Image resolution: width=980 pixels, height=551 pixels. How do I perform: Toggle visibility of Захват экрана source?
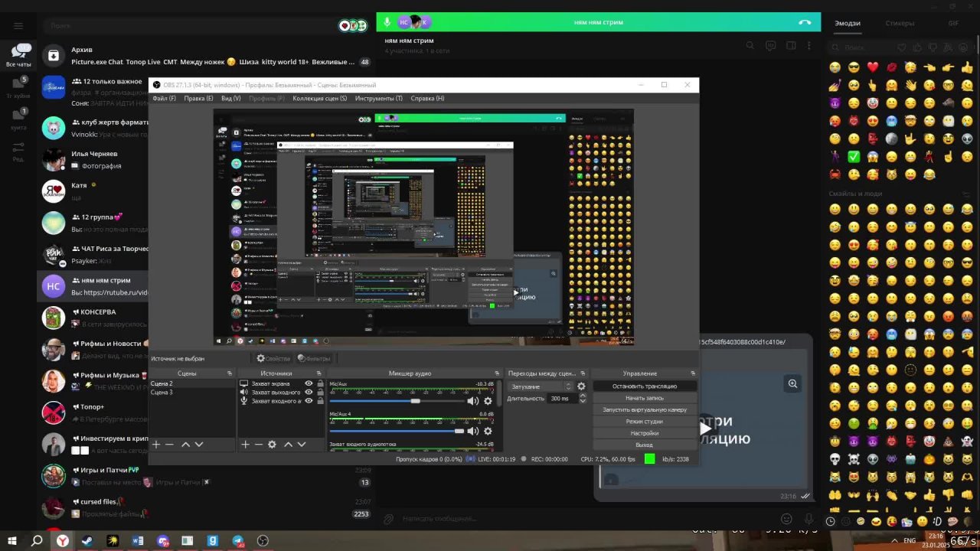point(309,383)
